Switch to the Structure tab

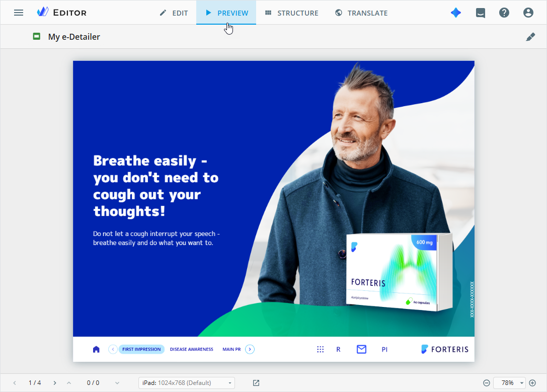tap(292, 13)
